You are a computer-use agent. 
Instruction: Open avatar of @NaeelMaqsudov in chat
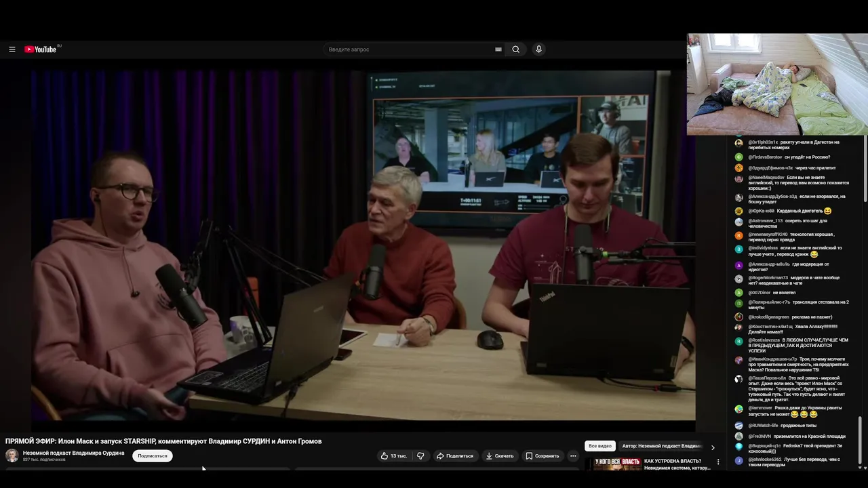tap(738, 179)
